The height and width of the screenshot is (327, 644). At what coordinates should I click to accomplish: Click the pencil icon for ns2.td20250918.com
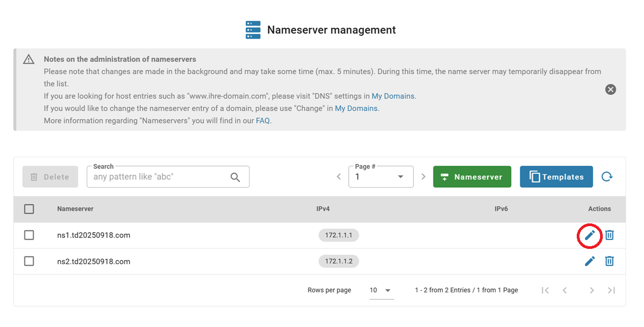[590, 261]
